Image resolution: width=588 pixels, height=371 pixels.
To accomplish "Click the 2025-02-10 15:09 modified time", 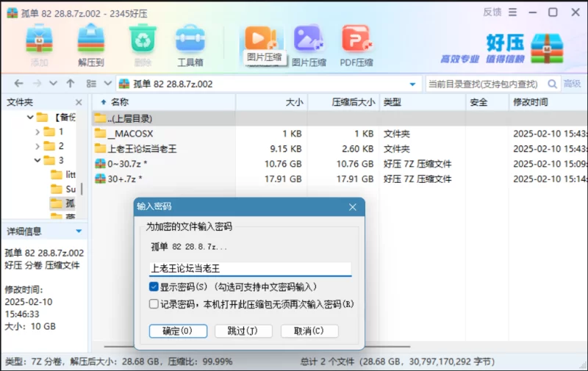I will click(550, 164).
